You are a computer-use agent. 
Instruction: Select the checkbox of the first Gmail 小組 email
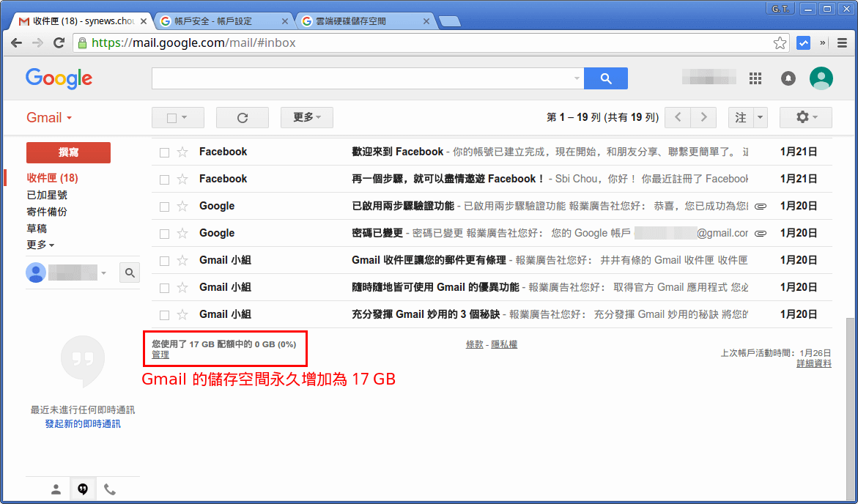(x=163, y=260)
